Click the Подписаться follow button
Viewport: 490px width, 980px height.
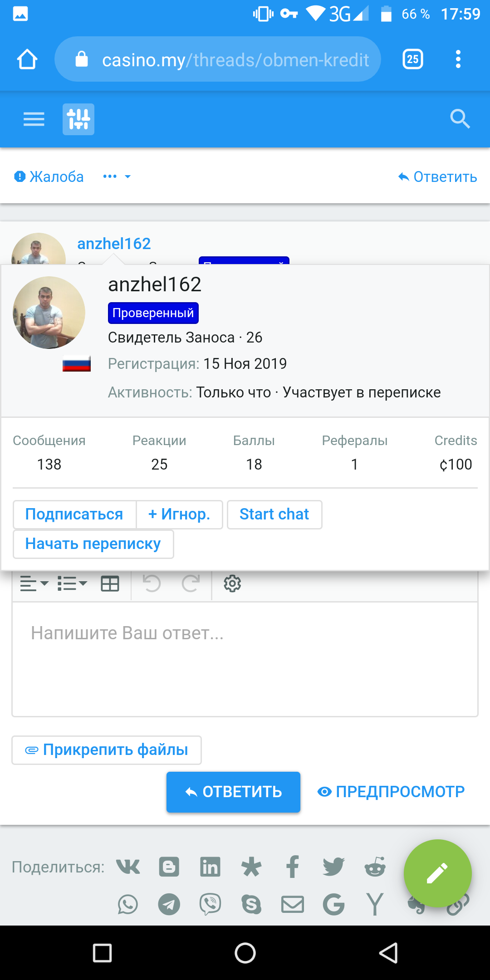(74, 514)
